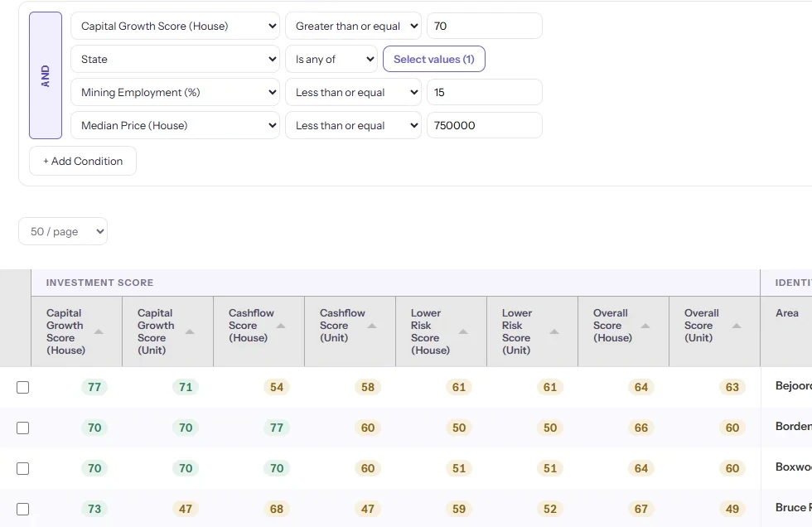Click score 77 in the Borden row
Image resolution: width=812 pixels, height=527 pixels.
tap(277, 428)
